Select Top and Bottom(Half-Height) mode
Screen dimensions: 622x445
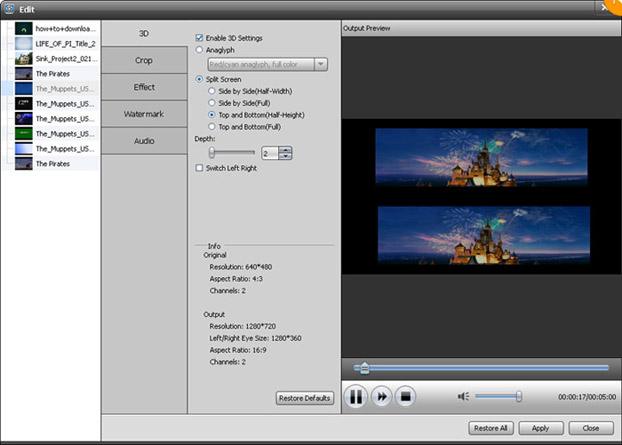point(212,115)
